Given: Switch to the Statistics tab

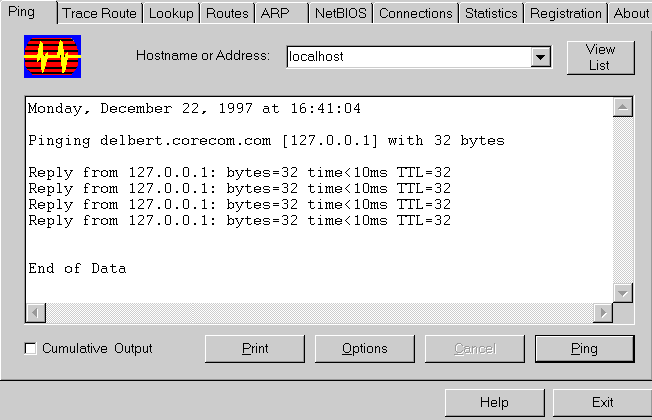Looking at the screenshot, I should point(491,13).
